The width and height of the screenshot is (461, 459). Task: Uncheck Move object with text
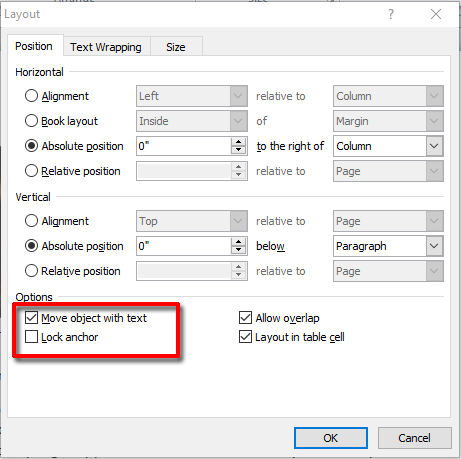point(31,318)
